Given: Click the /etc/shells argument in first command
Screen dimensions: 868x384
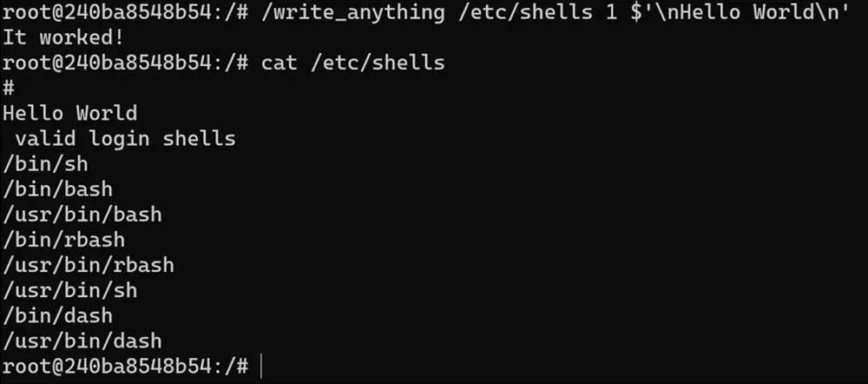Looking at the screenshot, I should (x=525, y=12).
